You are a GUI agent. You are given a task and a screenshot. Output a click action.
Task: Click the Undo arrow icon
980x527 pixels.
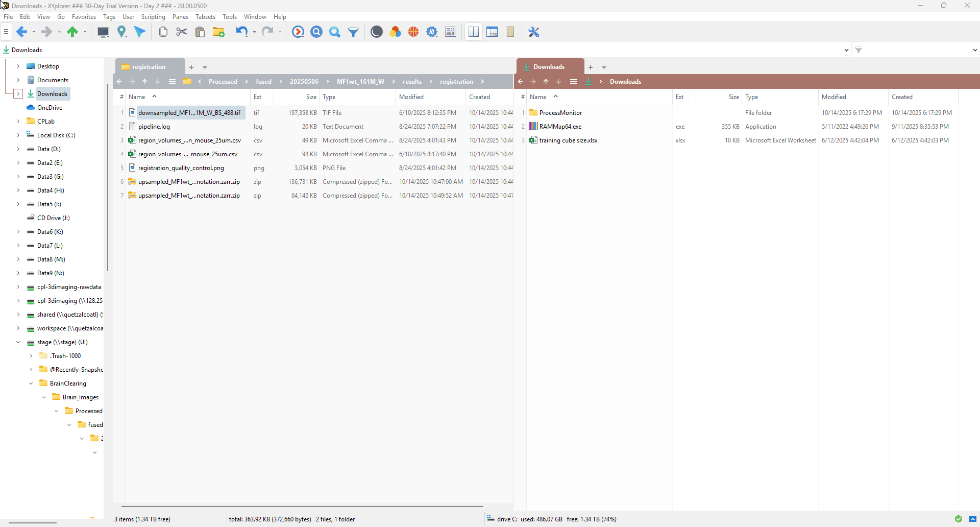coord(241,32)
